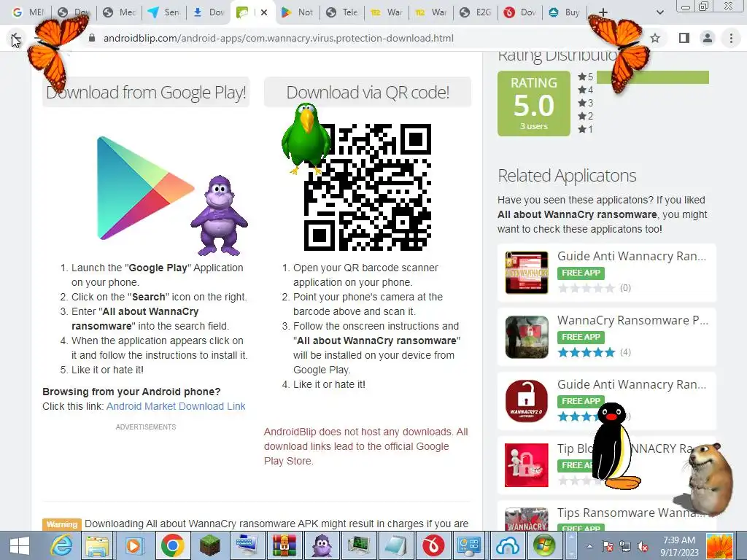The width and height of the screenshot is (747, 560).
Task: Open the keyboard-and-monitor taskbar icon
Action: pos(247,545)
